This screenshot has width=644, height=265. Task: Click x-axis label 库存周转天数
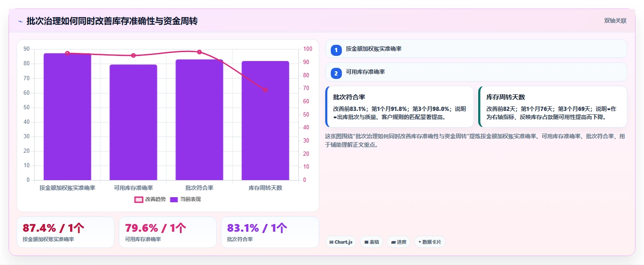coord(265,188)
